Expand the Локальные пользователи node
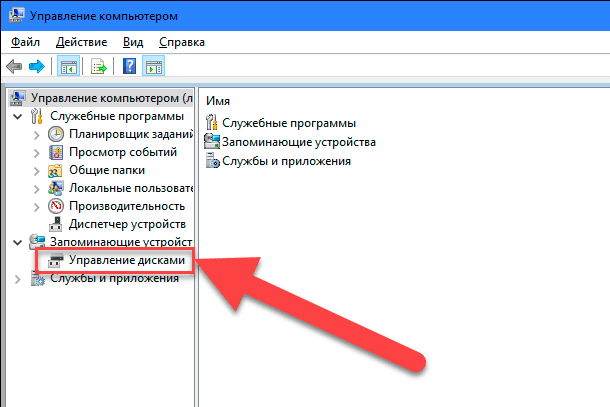 37,189
